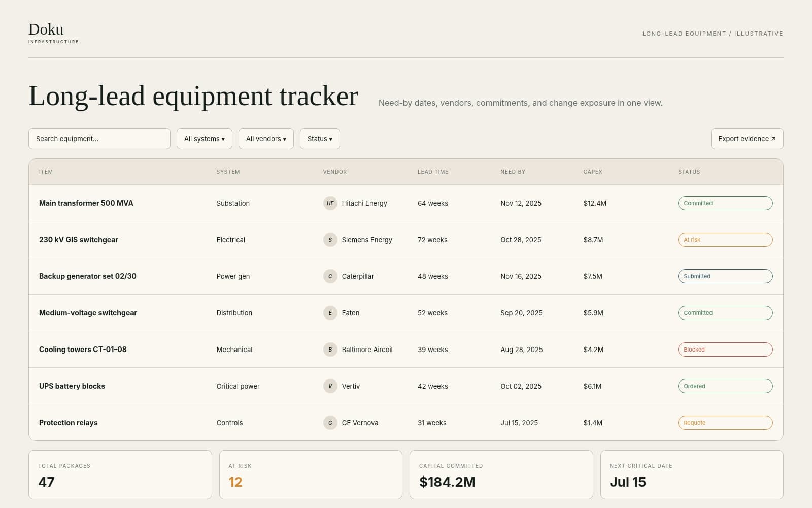Screen dimensions: 812x508
Task: Select the 230 kV GIS switchgear item
Action: [79, 240]
